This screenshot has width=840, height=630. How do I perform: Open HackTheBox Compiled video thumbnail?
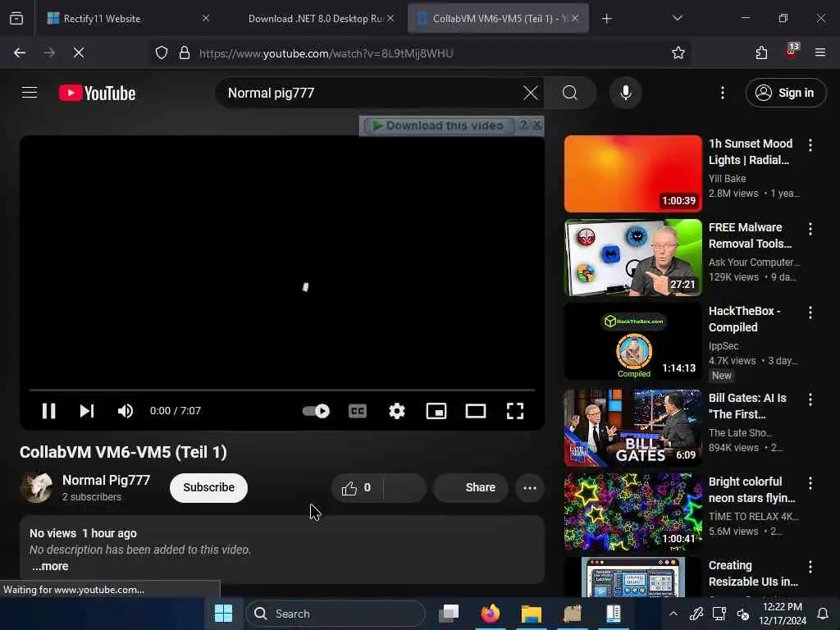point(632,340)
